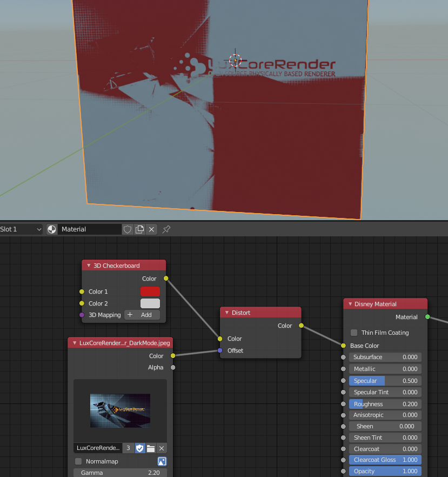Toggle the pin icon in node editor header
The image size is (448, 477).
(x=166, y=229)
